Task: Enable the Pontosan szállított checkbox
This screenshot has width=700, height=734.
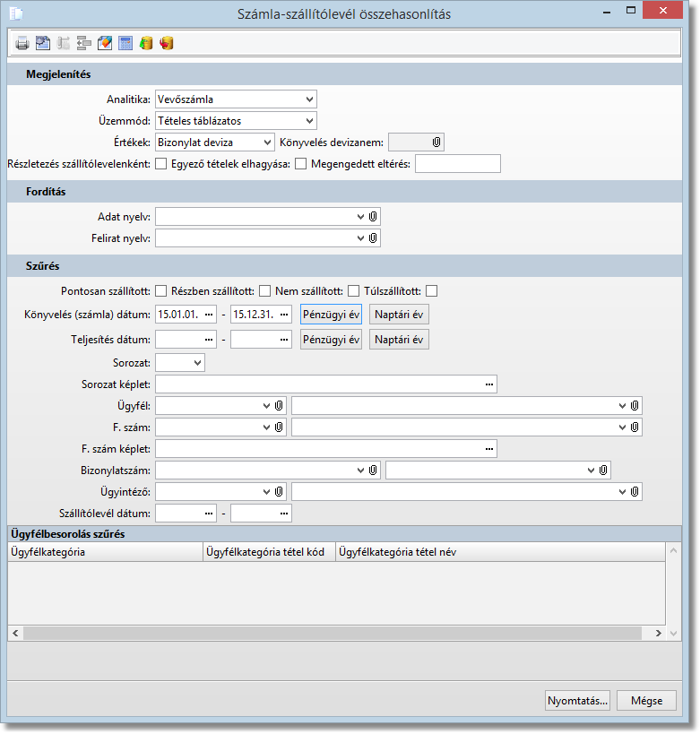Action: click(161, 290)
